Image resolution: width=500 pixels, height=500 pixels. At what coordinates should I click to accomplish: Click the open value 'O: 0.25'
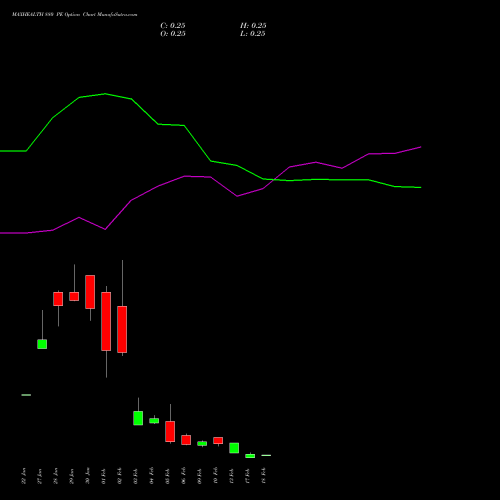pyautogui.click(x=173, y=34)
